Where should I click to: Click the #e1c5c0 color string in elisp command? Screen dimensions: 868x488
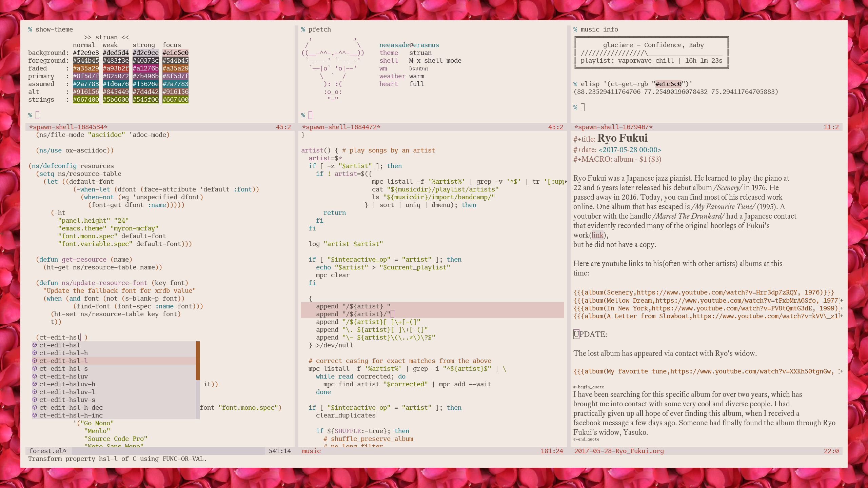pyautogui.click(x=668, y=84)
